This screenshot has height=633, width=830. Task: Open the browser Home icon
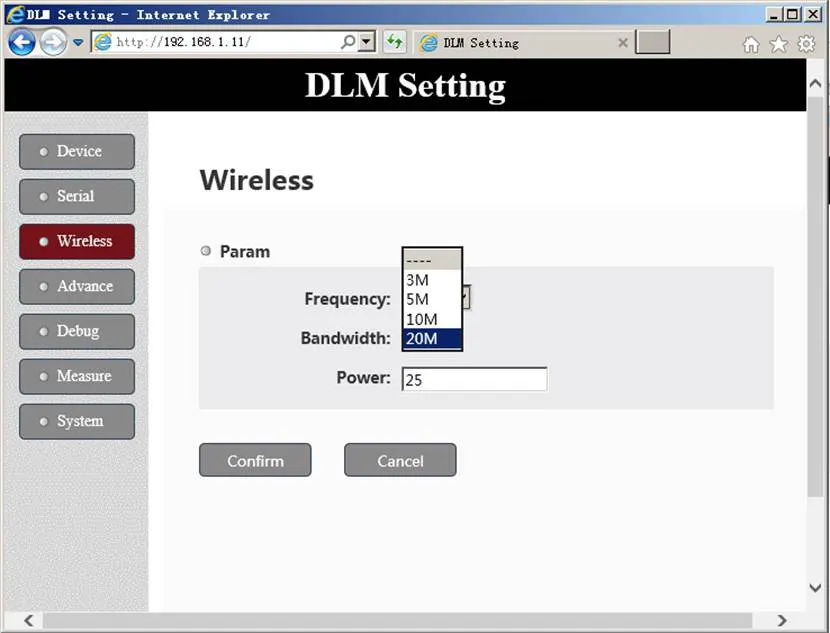pos(751,44)
